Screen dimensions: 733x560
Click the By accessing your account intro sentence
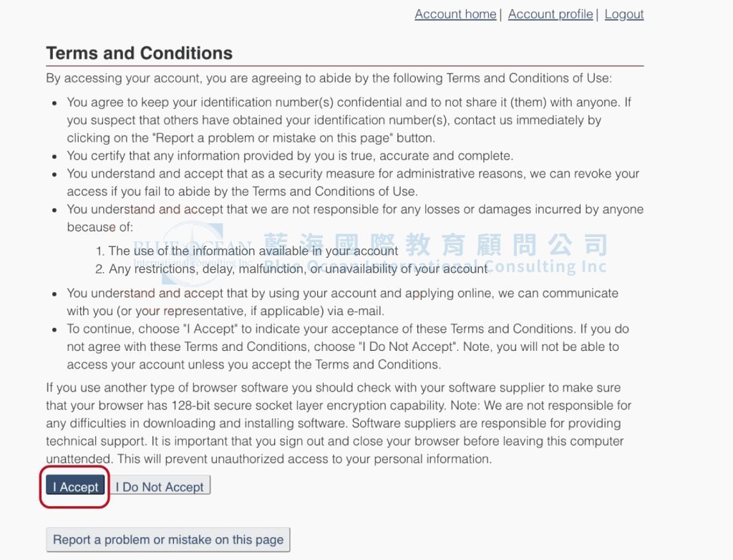click(x=329, y=77)
